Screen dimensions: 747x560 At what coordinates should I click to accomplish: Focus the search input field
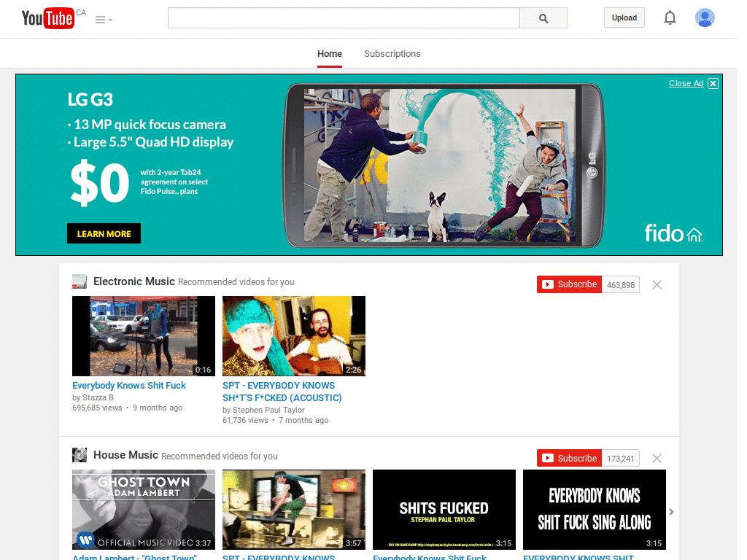344,18
